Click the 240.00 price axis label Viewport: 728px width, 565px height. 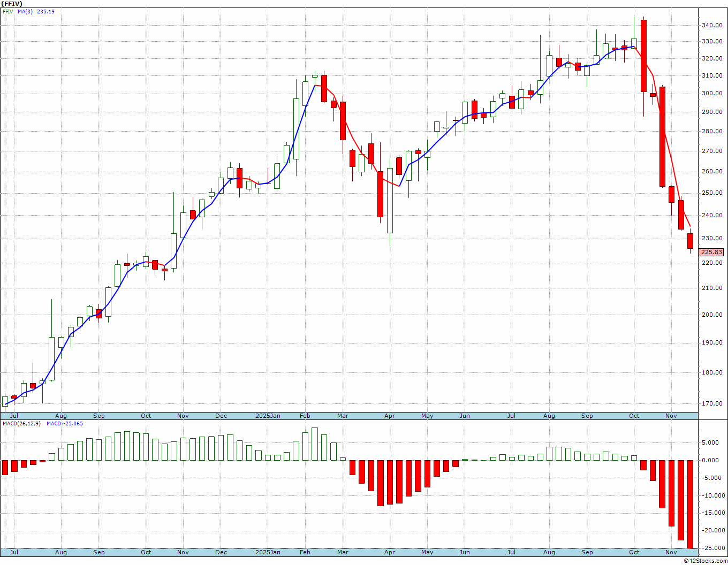pos(711,215)
